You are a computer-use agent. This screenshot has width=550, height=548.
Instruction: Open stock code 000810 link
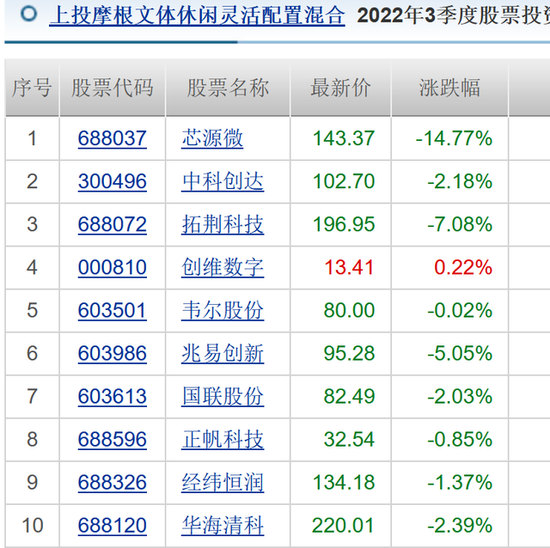pos(112,267)
